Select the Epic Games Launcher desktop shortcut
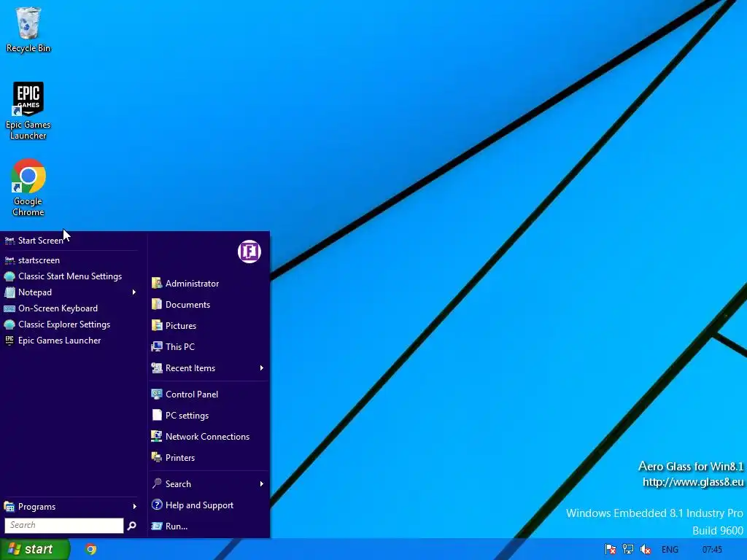This screenshot has width=747, height=560. [x=28, y=111]
